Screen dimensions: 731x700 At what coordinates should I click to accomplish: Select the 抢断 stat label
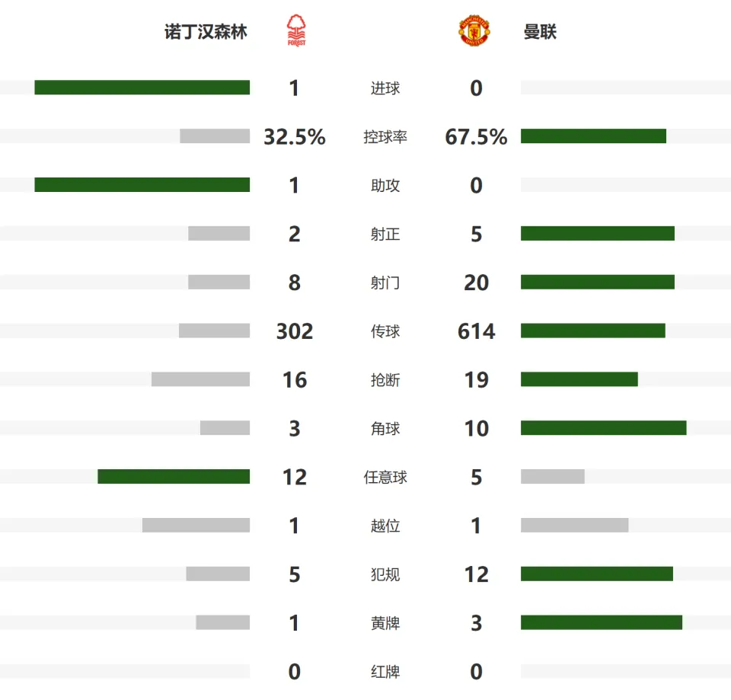click(x=385, y=380)
